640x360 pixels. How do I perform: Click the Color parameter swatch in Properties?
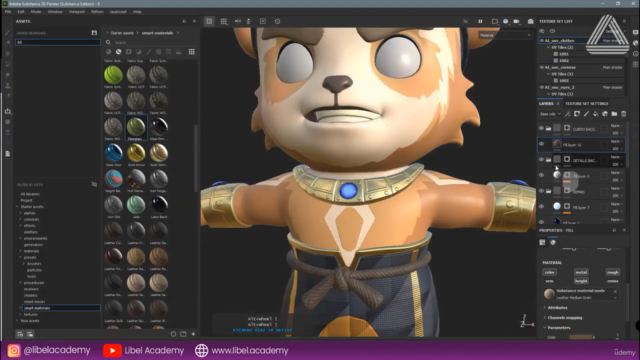pyautogui.click(x=581, y=337)
